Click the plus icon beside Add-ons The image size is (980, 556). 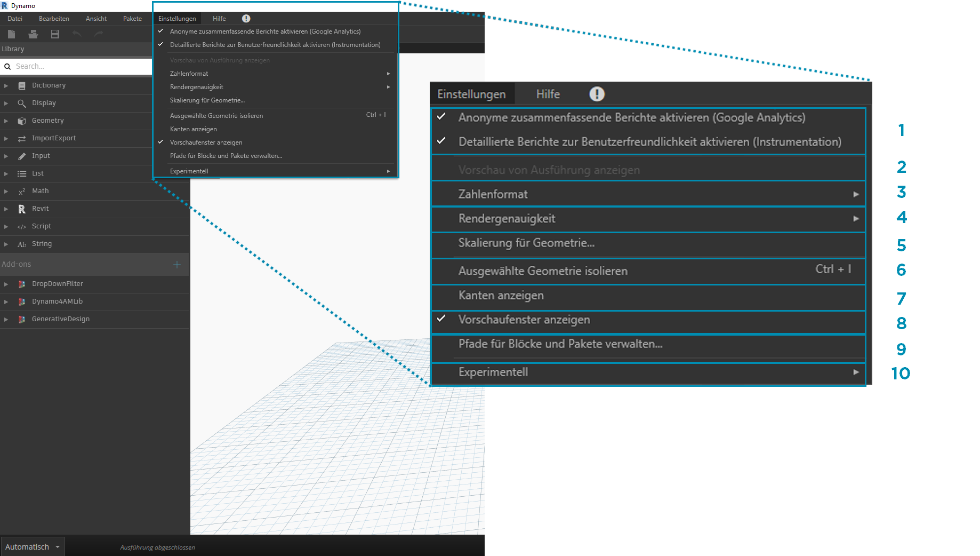point(177,264)
